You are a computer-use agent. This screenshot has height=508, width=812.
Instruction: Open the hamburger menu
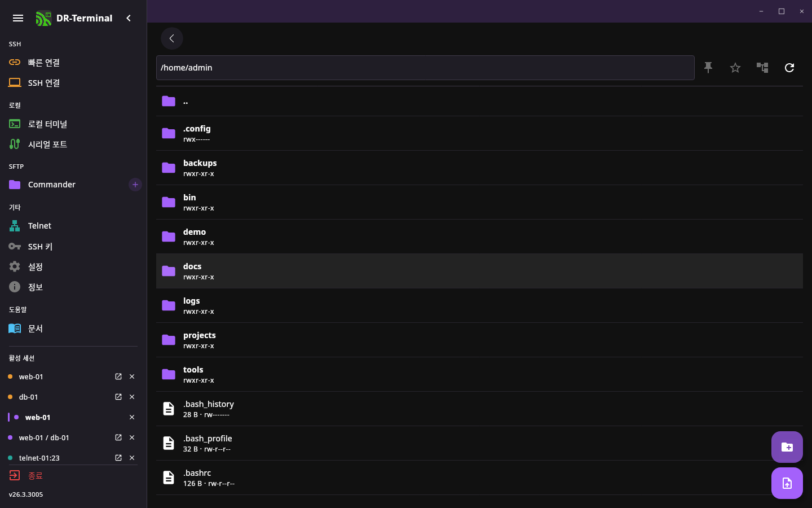(x=18, y=18)
